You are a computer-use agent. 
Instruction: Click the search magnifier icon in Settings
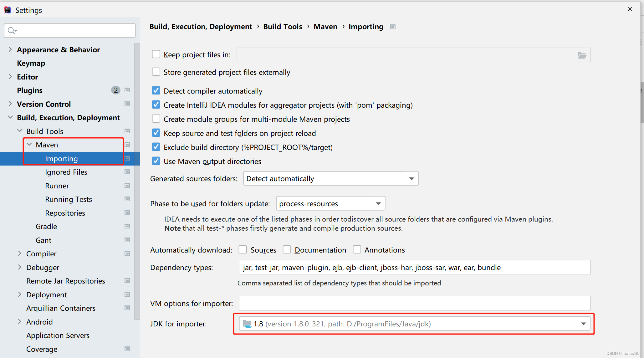(12, 30)
